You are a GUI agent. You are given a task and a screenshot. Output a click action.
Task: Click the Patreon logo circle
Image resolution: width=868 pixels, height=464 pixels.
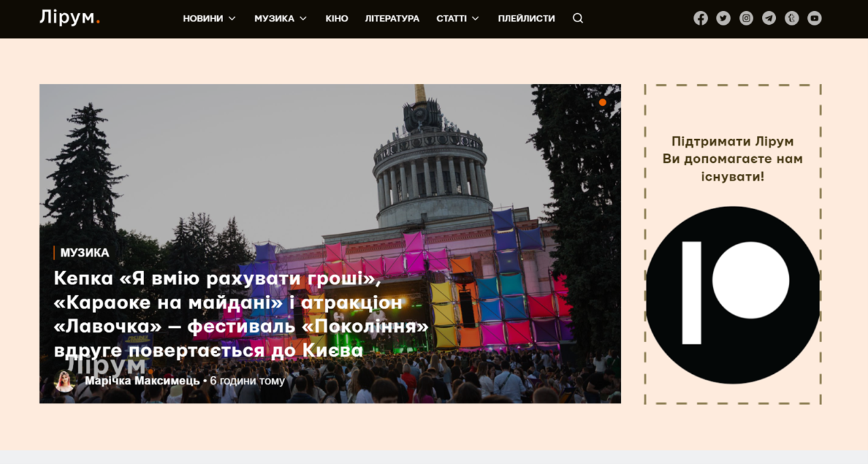click(733, 295)
